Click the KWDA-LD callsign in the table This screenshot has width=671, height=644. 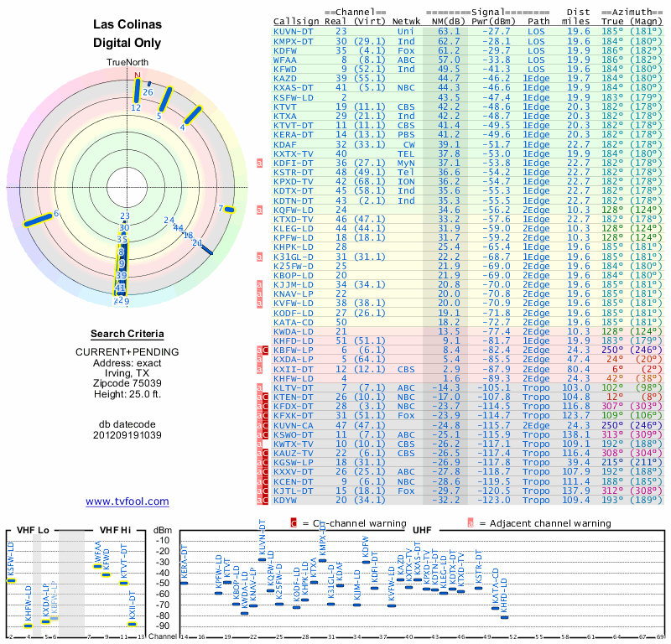293,332
